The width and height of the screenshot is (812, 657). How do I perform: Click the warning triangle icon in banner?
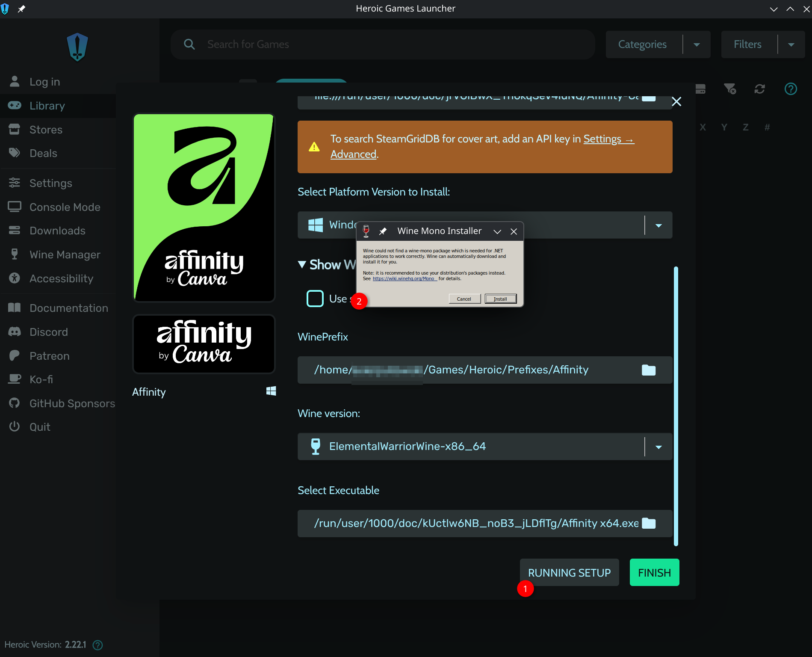[314, 147]
